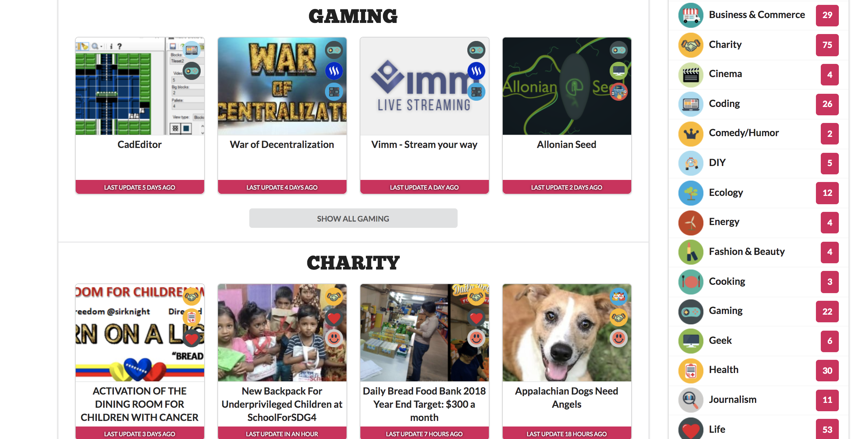Open the Business & Commerce category
The image size is (868, 439).
tap(757, 15)
